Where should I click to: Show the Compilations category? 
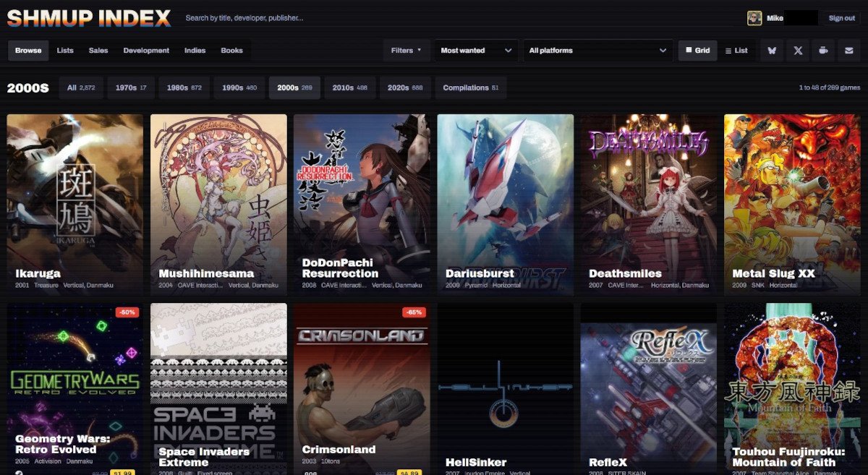[471, 87]
